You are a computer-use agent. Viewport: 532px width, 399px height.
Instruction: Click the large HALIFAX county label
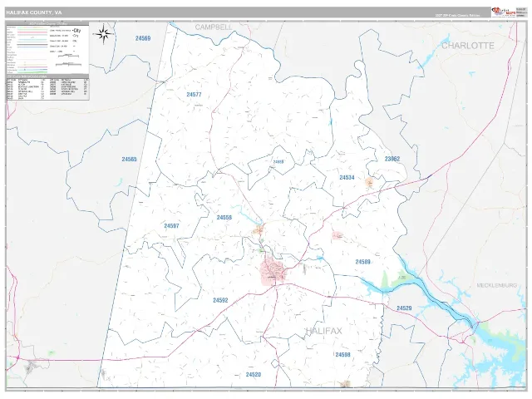click(324, 331)
